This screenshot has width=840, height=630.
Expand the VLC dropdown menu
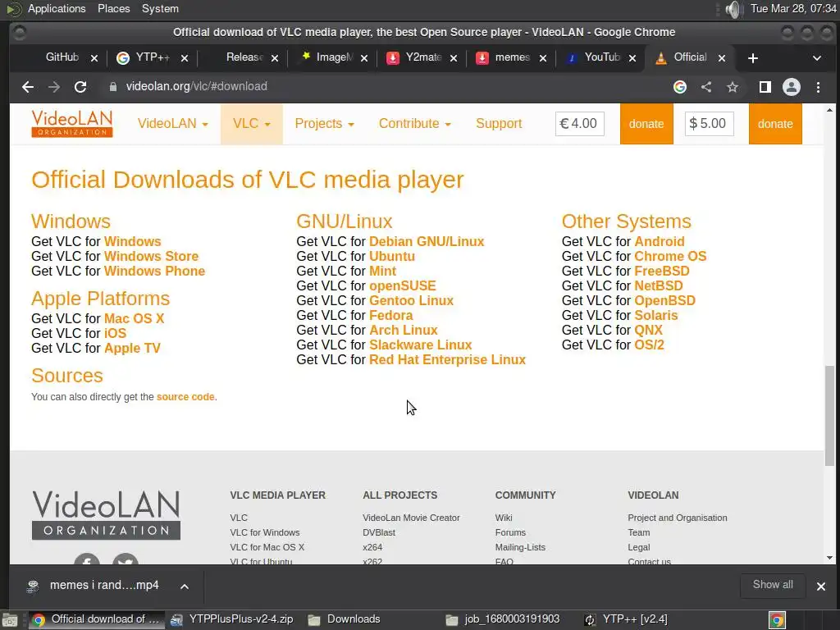pos(252,124)
